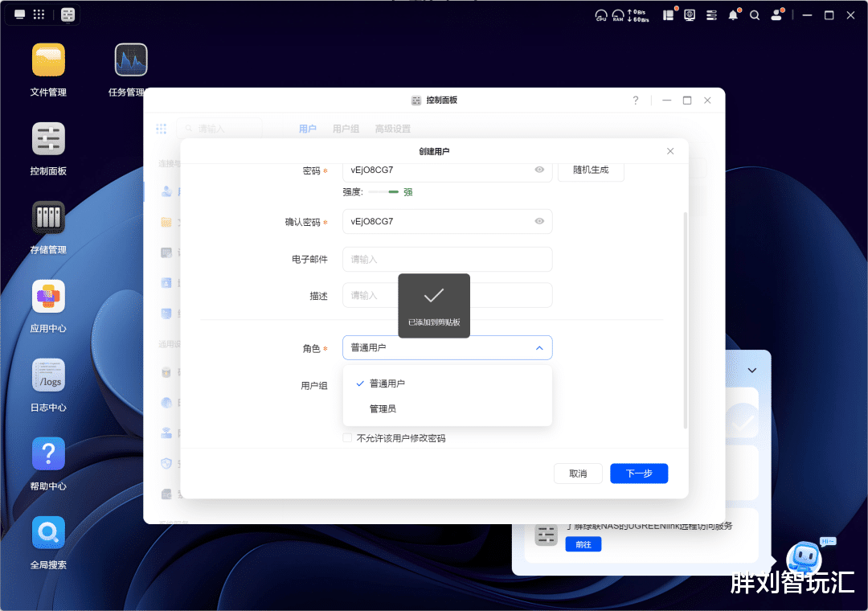The height and width of the screenshot is (611, 868).
Task: Click the 确认密码 input field
Action: point(448,222)
